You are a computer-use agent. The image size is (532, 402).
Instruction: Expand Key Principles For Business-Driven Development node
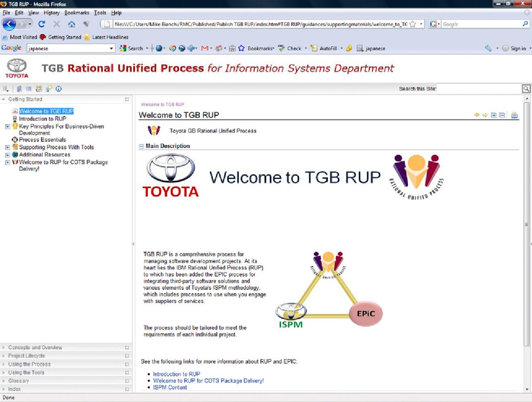(7, 127)
